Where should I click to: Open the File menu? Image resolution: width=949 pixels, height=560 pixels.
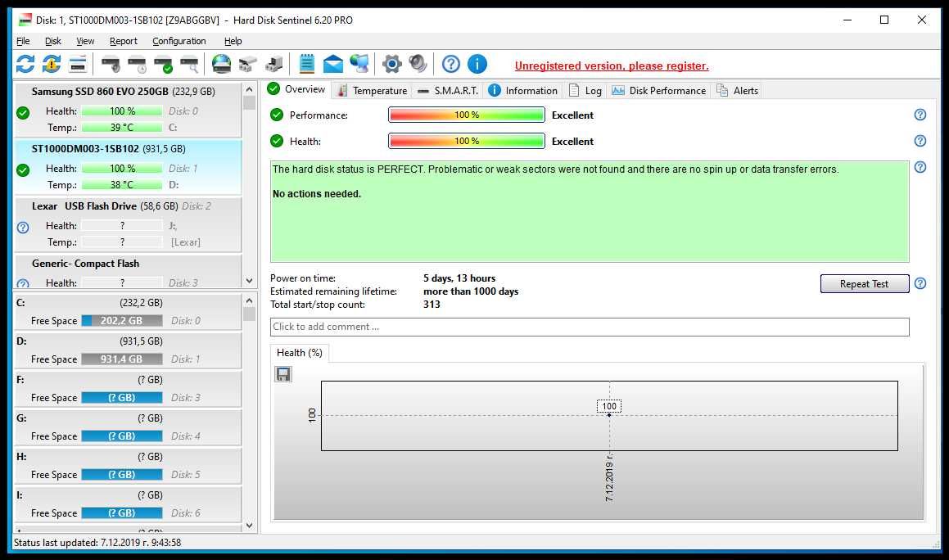click(x=23, y=41)
